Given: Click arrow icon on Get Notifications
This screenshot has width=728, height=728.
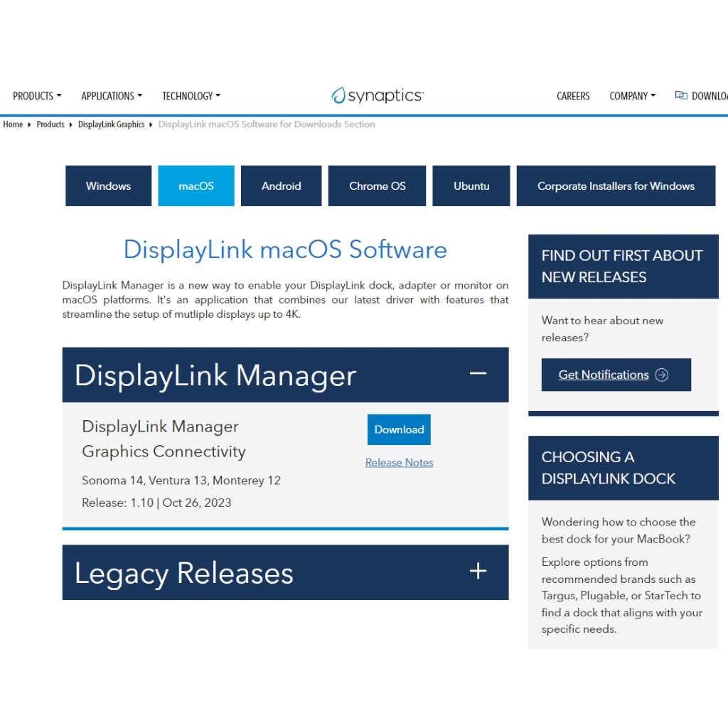Looking at the screenshot, I should tap(662, 375).
